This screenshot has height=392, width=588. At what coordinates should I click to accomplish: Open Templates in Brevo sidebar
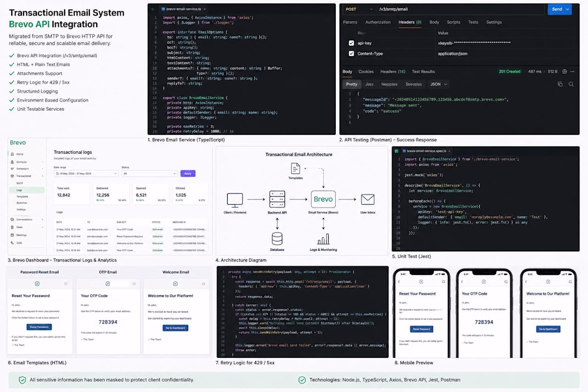[22, 197]
